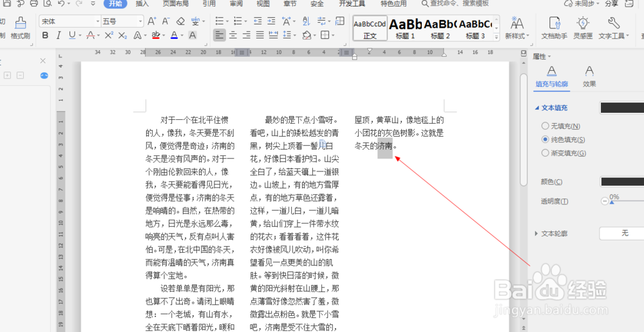Apply the Heading 3 (标题 3) style
This screenshot has width=644, height=332.
click(475, 28)
